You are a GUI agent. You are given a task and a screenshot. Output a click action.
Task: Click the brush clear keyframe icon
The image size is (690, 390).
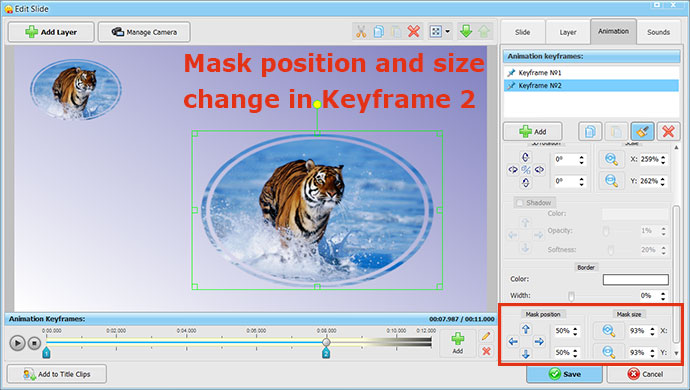pos(642,131)
